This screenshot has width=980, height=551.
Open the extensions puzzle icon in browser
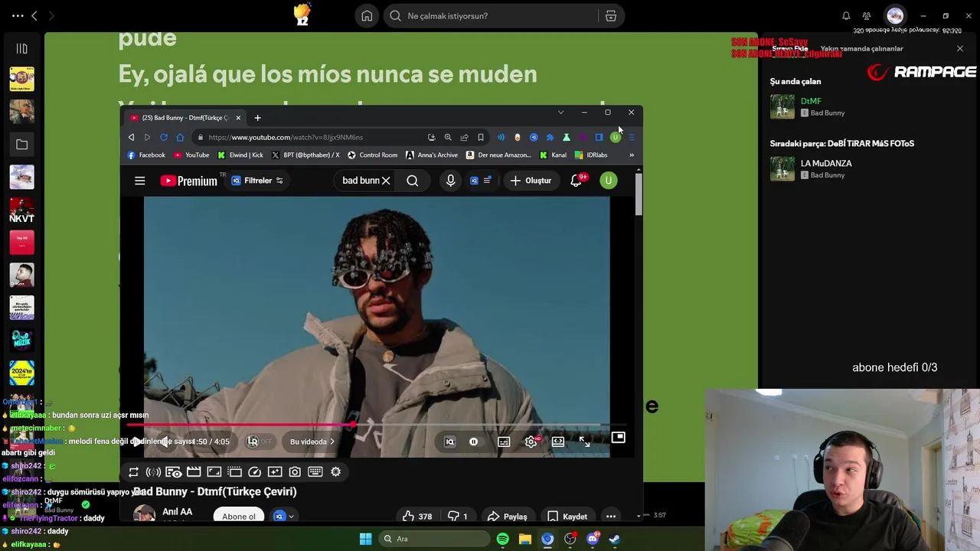550,138
